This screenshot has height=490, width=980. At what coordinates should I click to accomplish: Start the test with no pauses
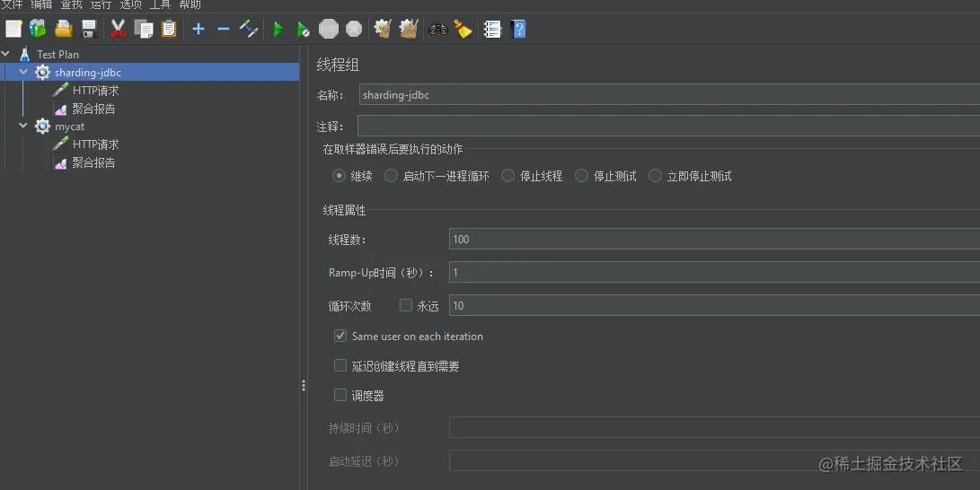[x=303, y=29]
